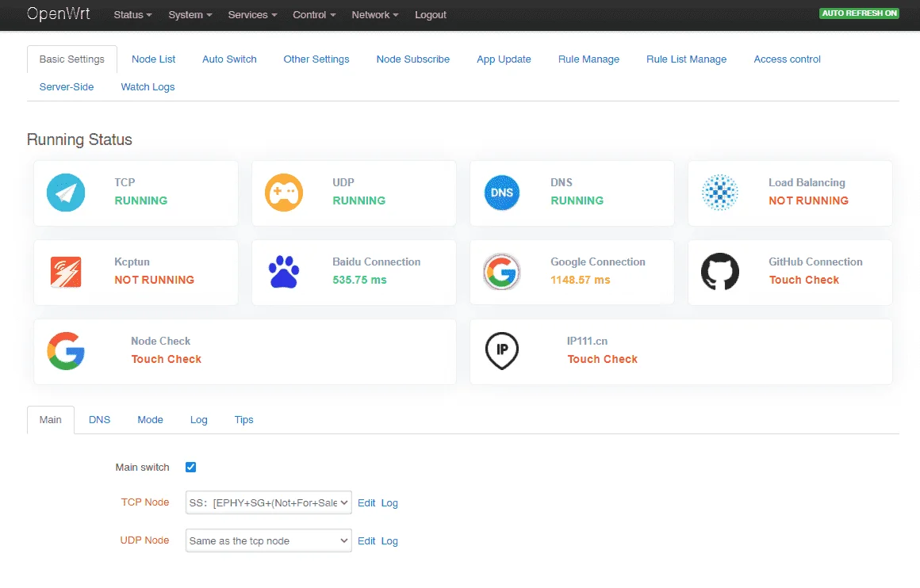The width and height of the screenshot is (920, 588).
Task: Click the Google Connection logo icon
Action: click(502, 272)
